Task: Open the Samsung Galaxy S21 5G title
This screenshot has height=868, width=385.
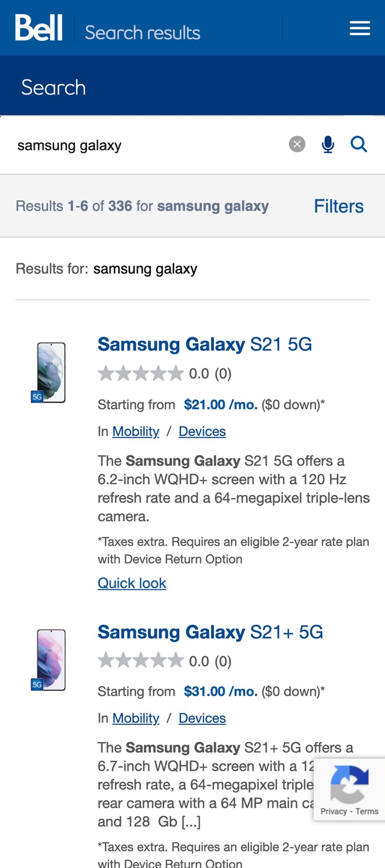Action: (204, 344)
